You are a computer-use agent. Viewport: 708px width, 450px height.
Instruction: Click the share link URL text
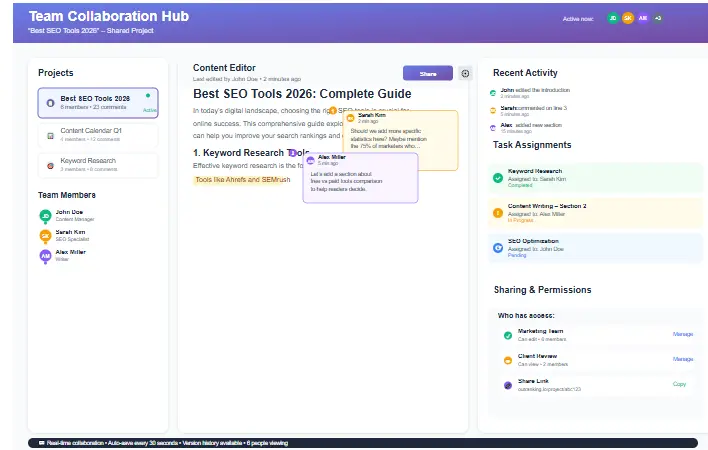(x=549, y=389)
